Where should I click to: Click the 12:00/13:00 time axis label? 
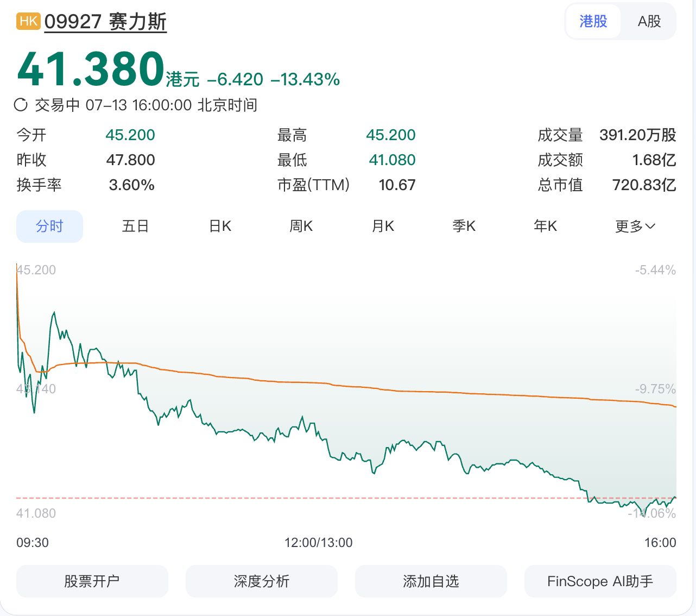[319, 543]
